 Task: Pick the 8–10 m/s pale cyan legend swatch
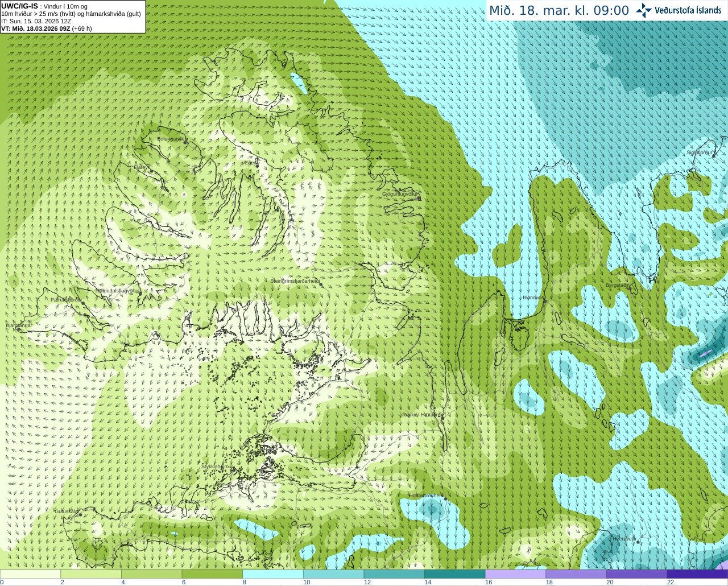pos(273,574)
